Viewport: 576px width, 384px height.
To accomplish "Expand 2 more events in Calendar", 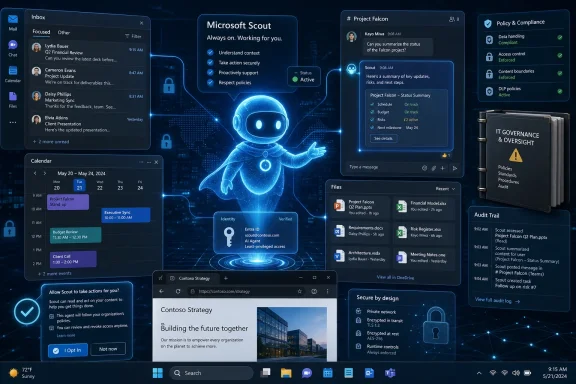I will [x=55, y=274].
